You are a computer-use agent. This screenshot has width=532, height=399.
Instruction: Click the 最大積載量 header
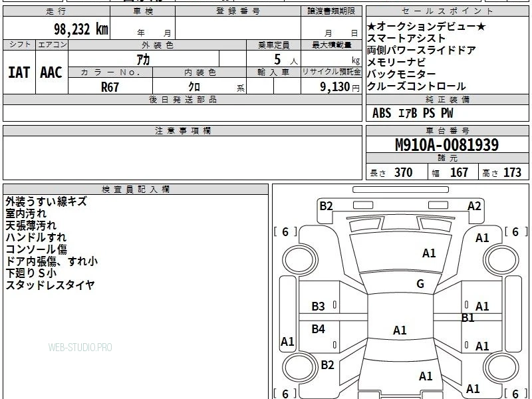(x=331, y=45)
